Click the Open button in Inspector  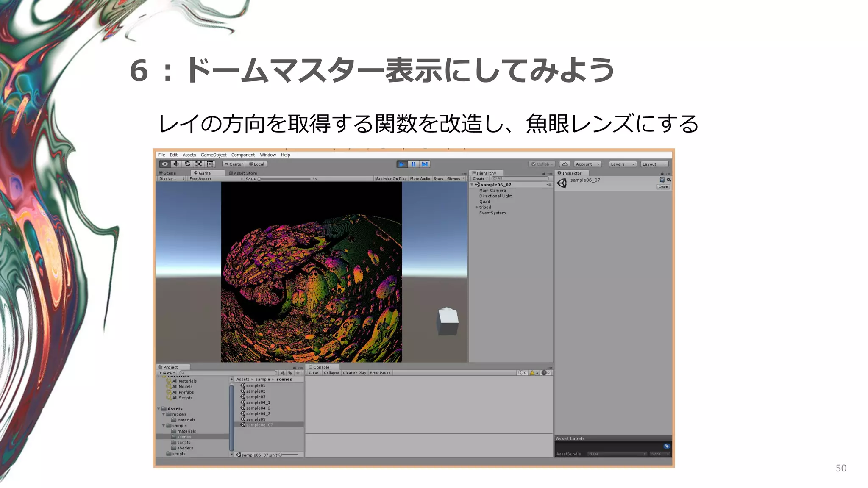(x=663, y=187)
